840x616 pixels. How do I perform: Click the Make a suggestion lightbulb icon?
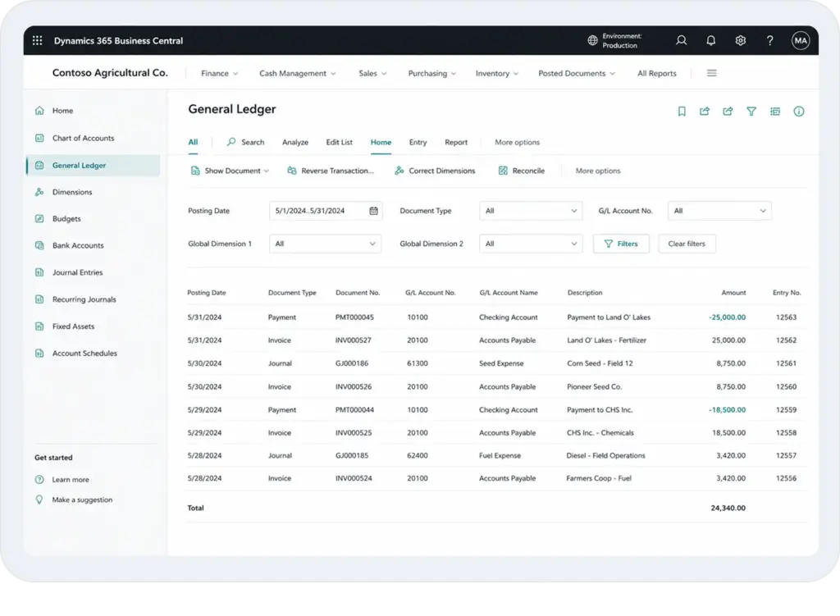coord(39,500)
